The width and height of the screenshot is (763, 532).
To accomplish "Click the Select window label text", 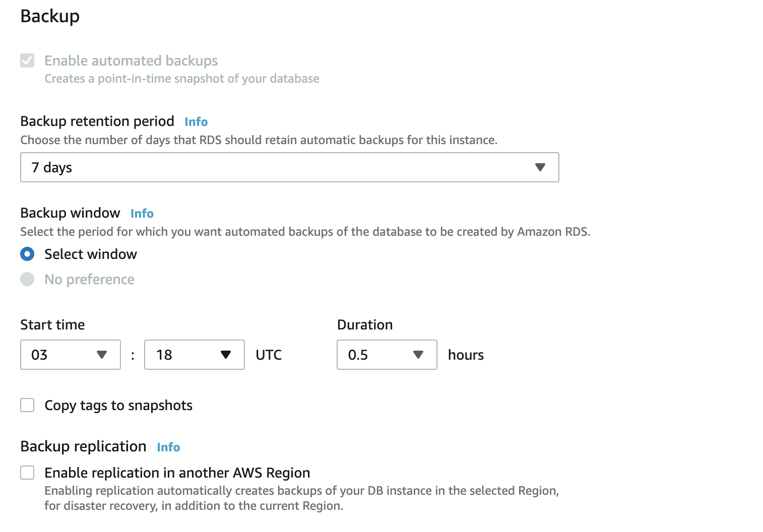I will click(x=91, y=254).
